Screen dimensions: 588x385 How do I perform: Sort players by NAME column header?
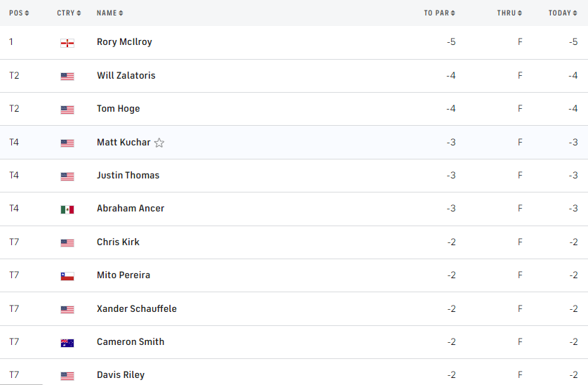[x=109, y=13]
